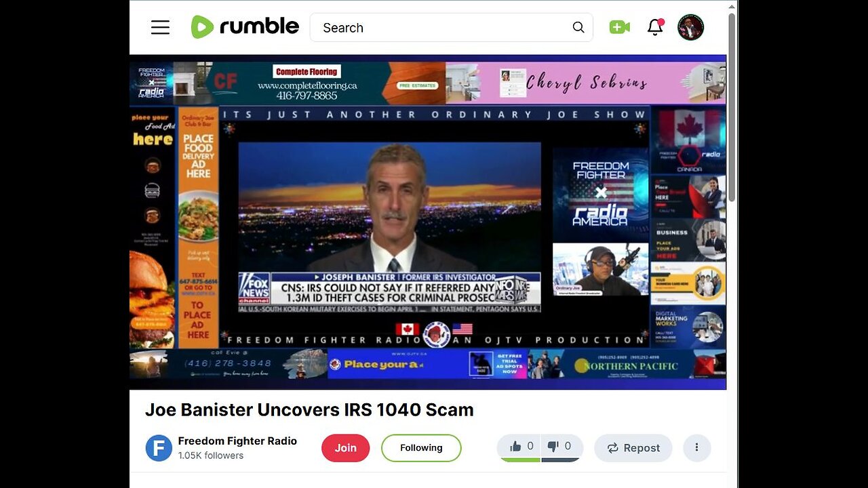The width and height of the screenshot is (868, 488).
Task: Select the video title 'Joe Banister Uncovers IRS 1040 Scam'
Action: [x=309, y=410]
